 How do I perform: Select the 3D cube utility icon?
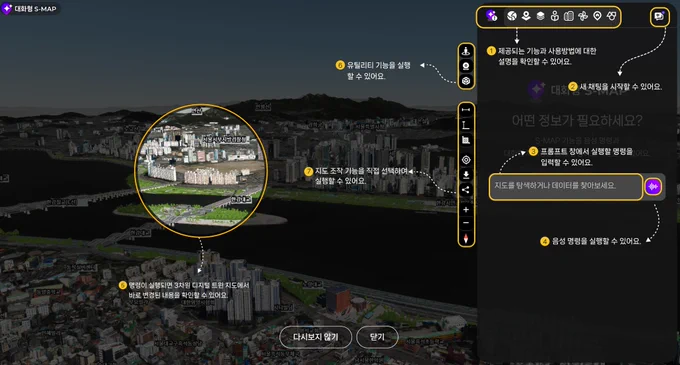click(x=466, y=81)
